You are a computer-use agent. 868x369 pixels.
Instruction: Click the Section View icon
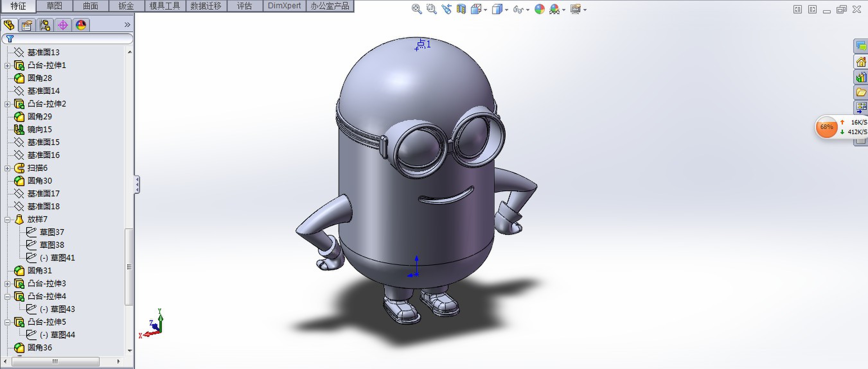click(461, 9)
